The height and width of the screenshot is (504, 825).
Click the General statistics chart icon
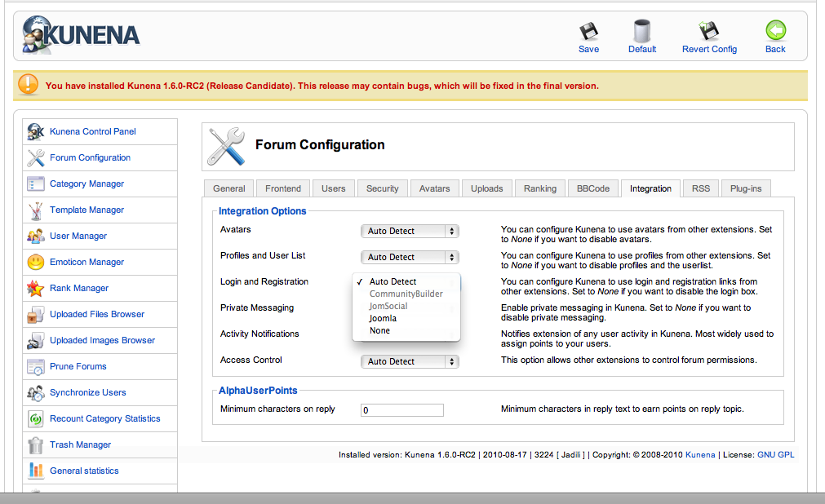(x=36, y=471)
